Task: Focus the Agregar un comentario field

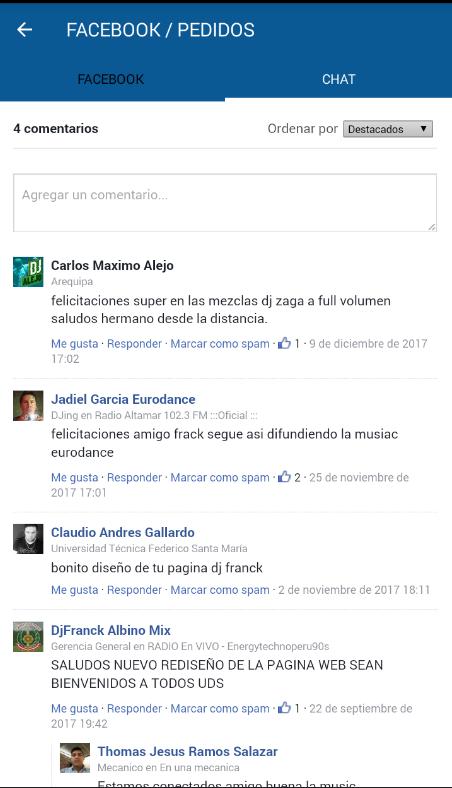Action: click(225, 203)
